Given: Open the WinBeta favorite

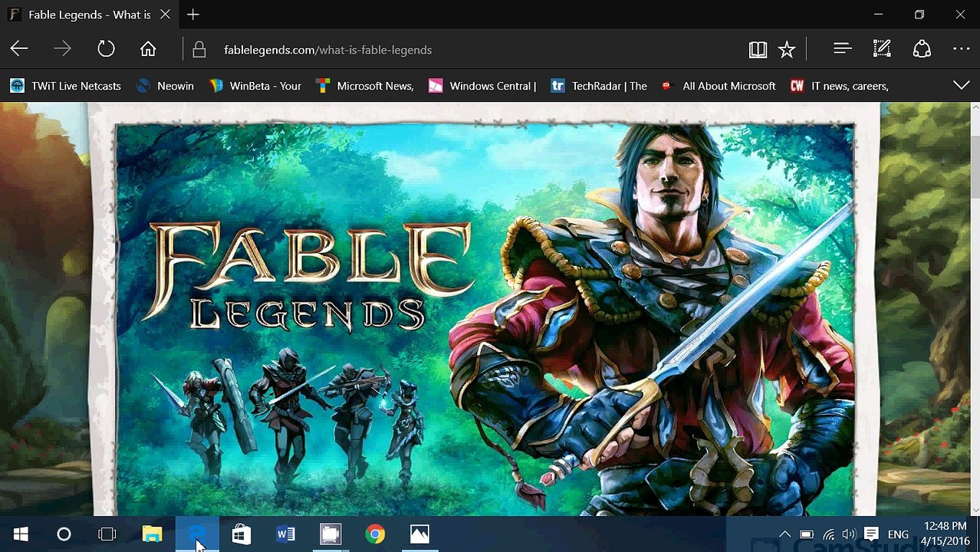Looking at the screenshot, I should [x=255, y=86].
